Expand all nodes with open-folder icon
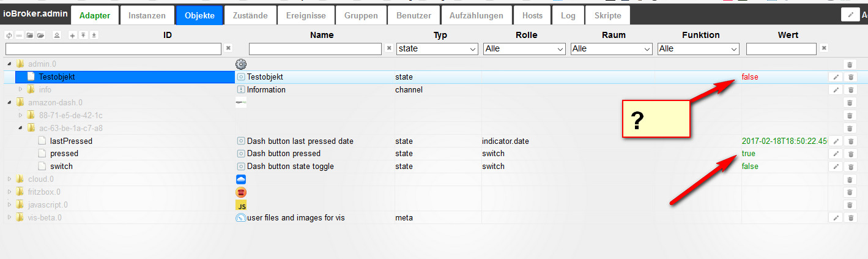This screenshot has width=868, height=259. pyautogui.click(x=40, y=36)
